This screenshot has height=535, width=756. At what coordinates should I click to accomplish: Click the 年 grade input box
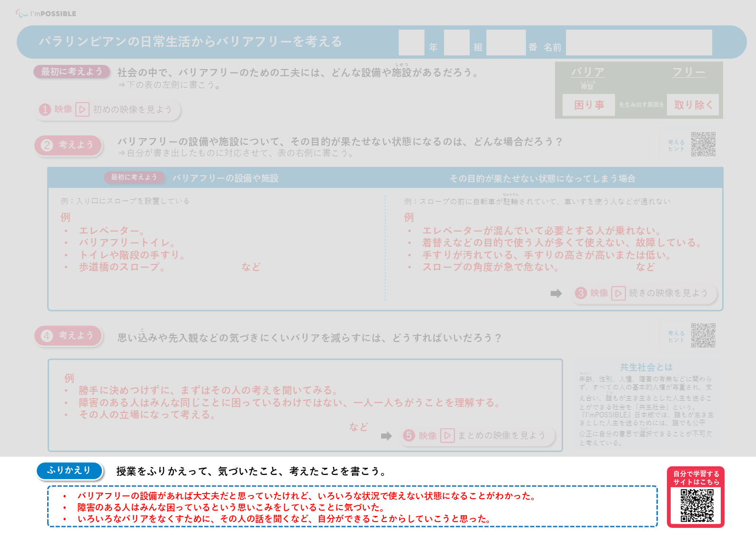click(411, 42)
